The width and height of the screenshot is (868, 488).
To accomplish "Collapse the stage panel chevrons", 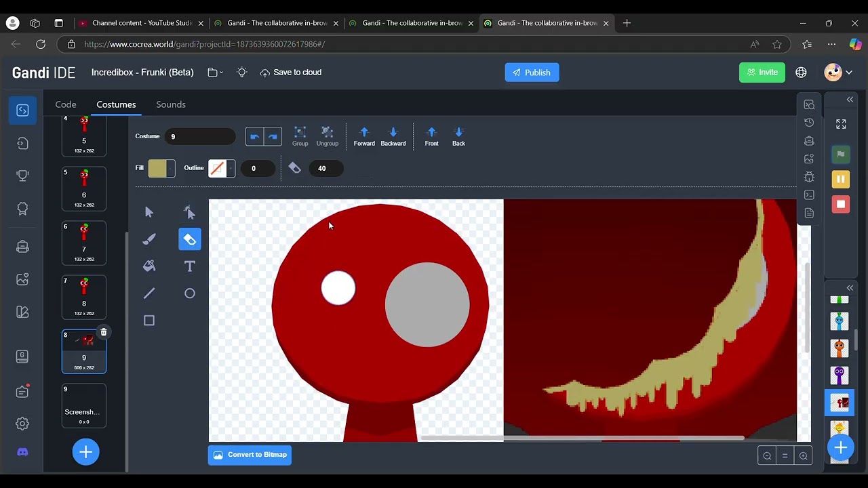I will coord(850,100).
